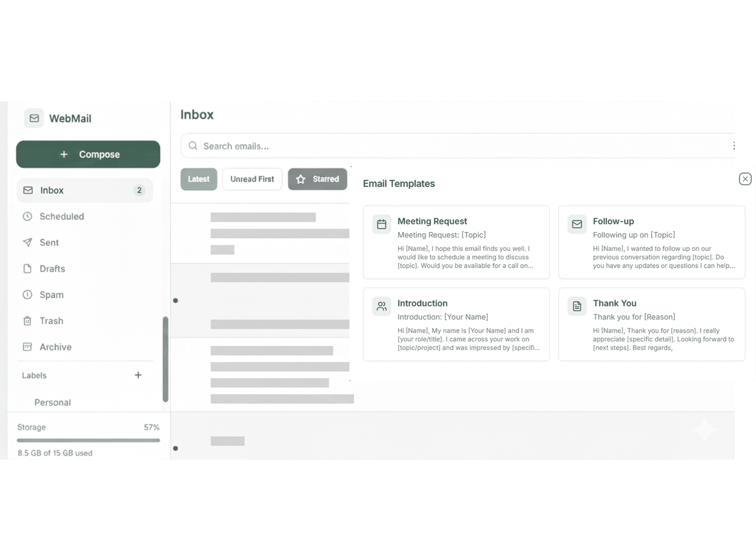Viewport: 756px width, 547px height.
Task: Click the Sent folder paper-plane icon
Action: click(28, 243)
